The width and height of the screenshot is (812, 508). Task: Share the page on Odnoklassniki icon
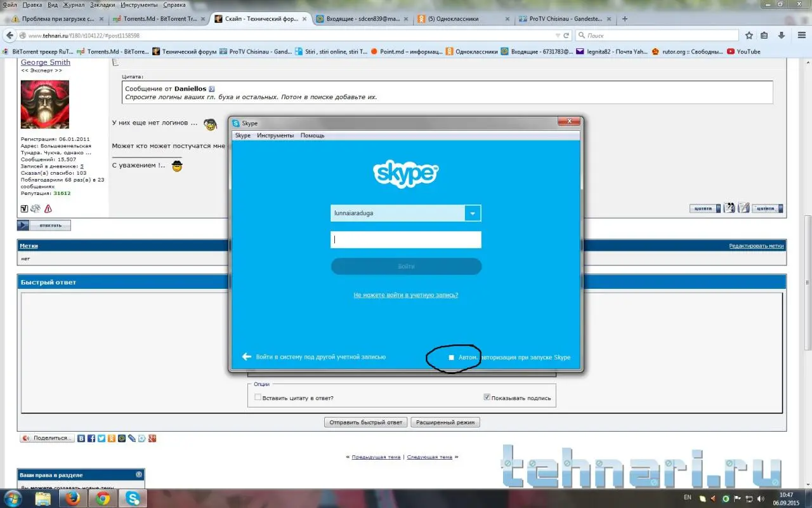tap(112, 438)
